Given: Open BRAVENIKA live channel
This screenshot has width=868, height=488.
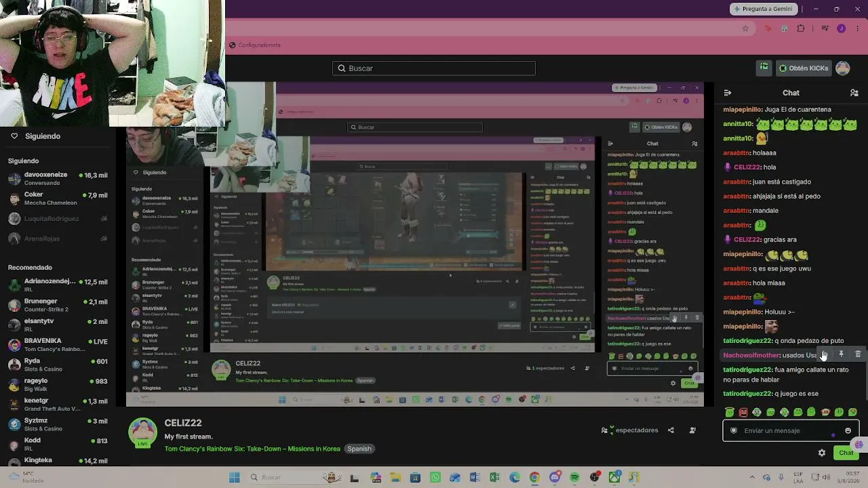Looking at the screenshot, I should [x=58, y=345].
